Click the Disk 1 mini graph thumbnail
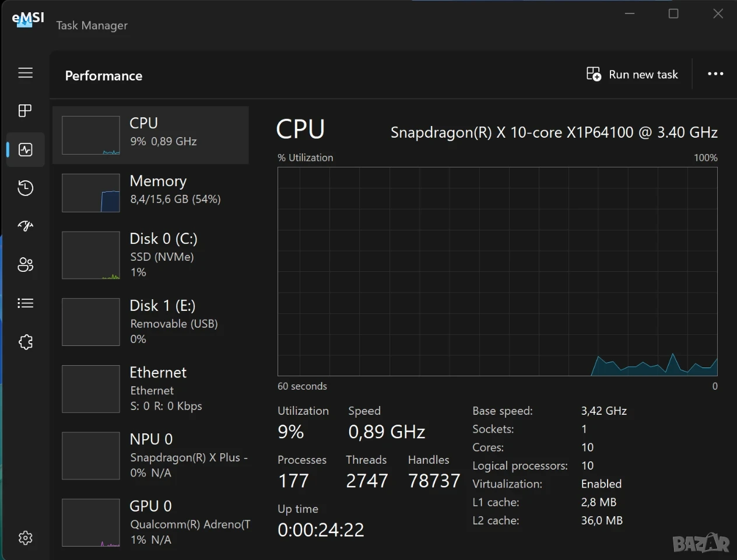 91,322
